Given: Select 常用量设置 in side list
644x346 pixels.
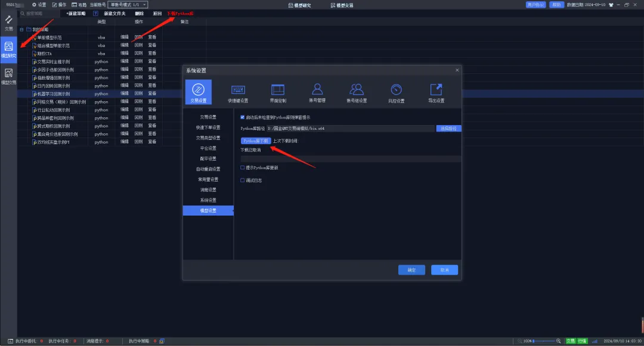Looking at the screenshot, I should (x=208, y=180).
